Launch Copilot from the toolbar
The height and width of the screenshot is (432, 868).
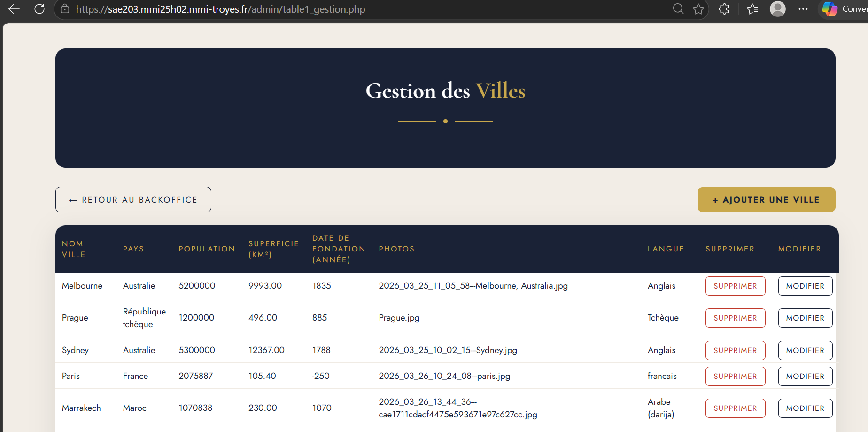pos(830,9)
